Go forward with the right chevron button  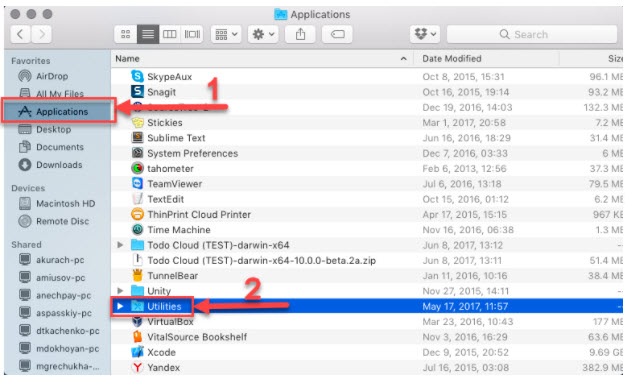pos(41,34)
